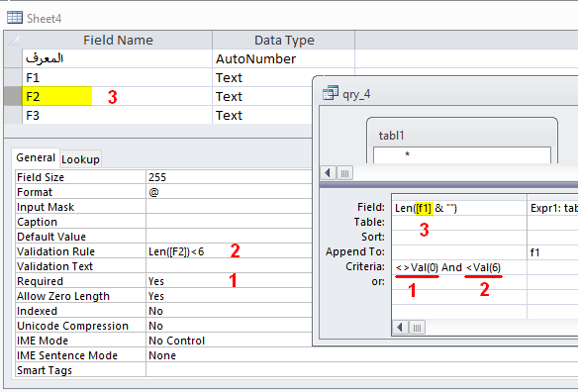
Task: Select the F3 field name cell
Action: point(117,116)
